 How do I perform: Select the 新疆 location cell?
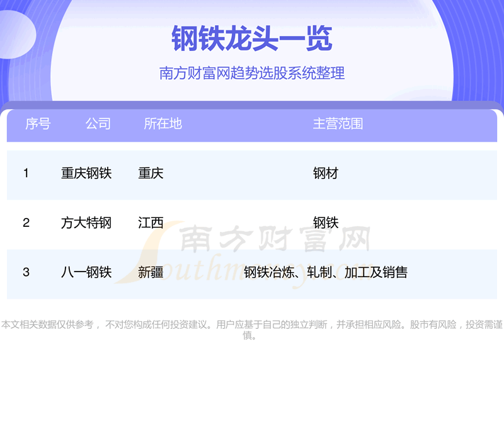[151, 272]
